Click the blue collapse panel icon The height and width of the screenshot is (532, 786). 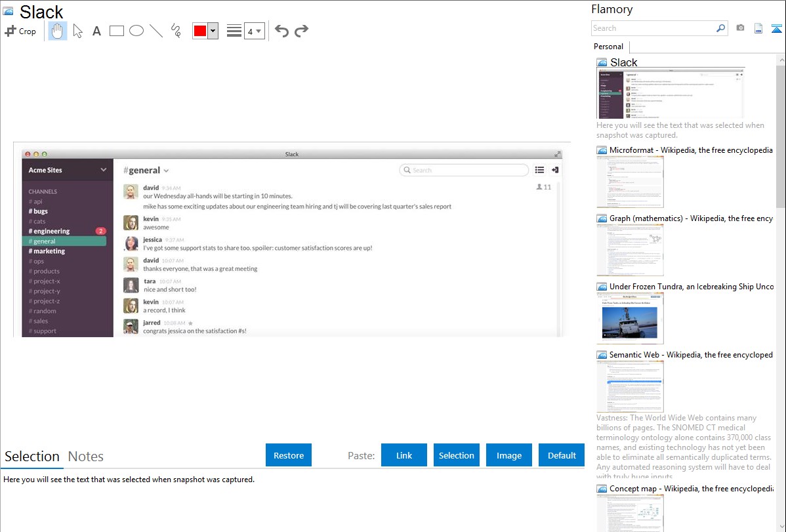click(776, 28)
